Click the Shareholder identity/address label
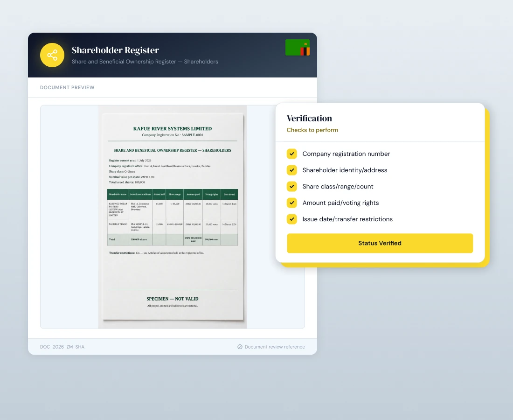513x420 pixels. (x=345, y=170)
